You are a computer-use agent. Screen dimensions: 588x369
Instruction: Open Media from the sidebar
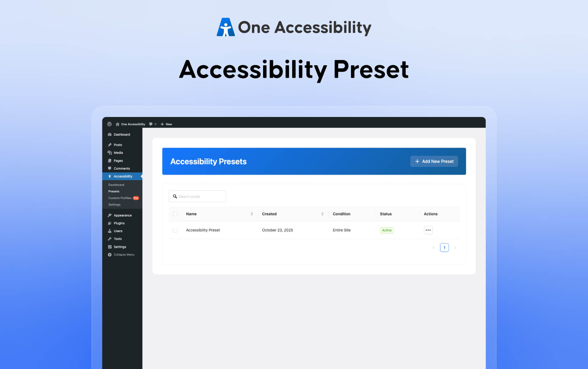[x=118, y=152]
